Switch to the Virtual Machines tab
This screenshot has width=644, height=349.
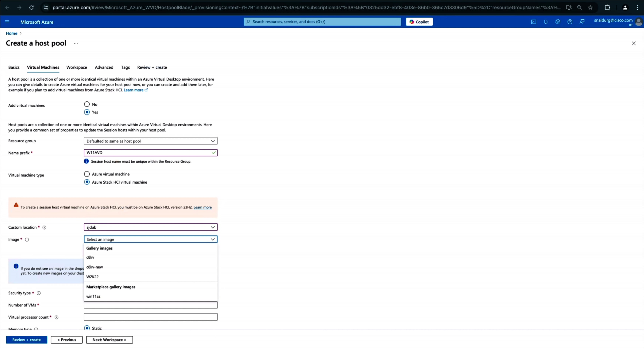(x=43, y=67)
